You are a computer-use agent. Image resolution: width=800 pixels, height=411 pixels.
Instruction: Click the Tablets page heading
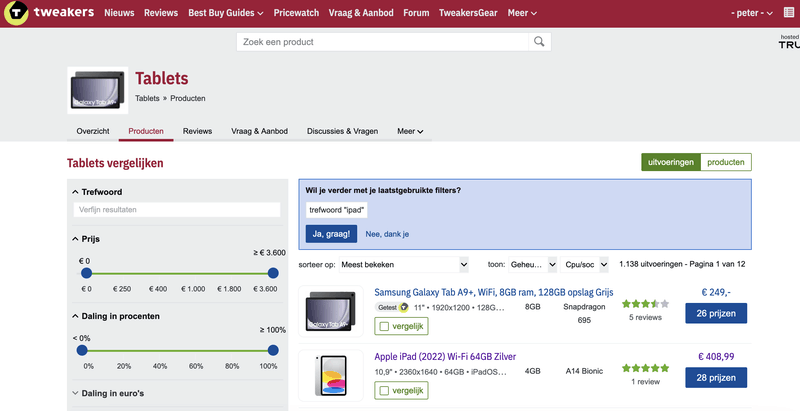[162, 79]
